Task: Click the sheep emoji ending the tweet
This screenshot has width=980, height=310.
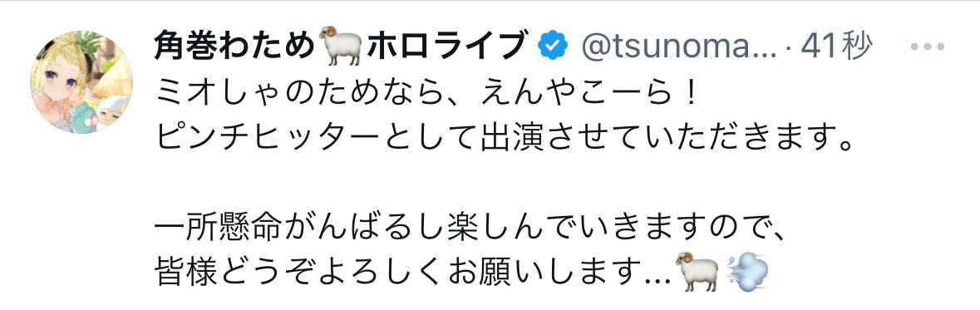Action: coord(697,271)
